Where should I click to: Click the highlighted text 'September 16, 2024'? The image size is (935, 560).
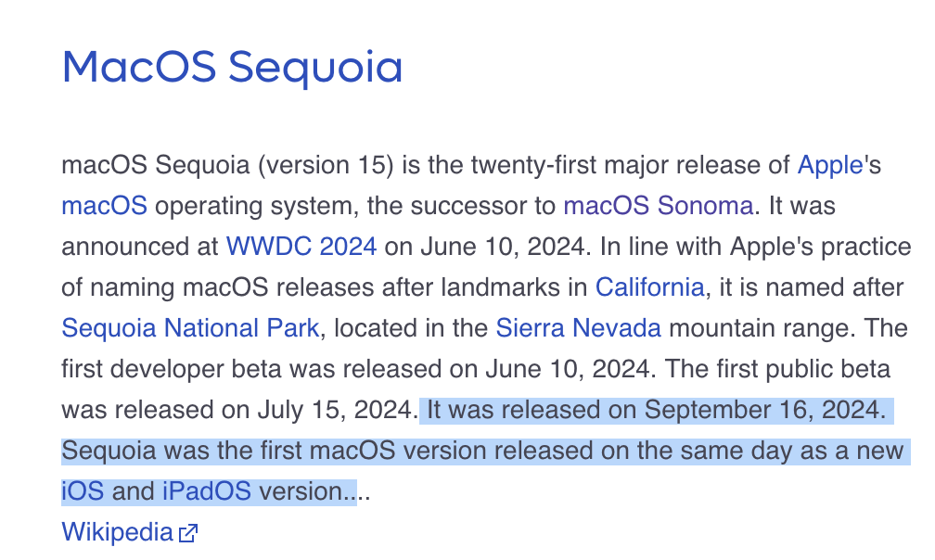[x=762, y=410]
